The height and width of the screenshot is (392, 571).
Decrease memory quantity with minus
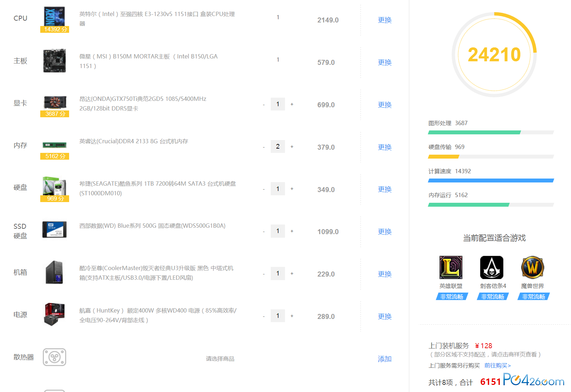264,147
